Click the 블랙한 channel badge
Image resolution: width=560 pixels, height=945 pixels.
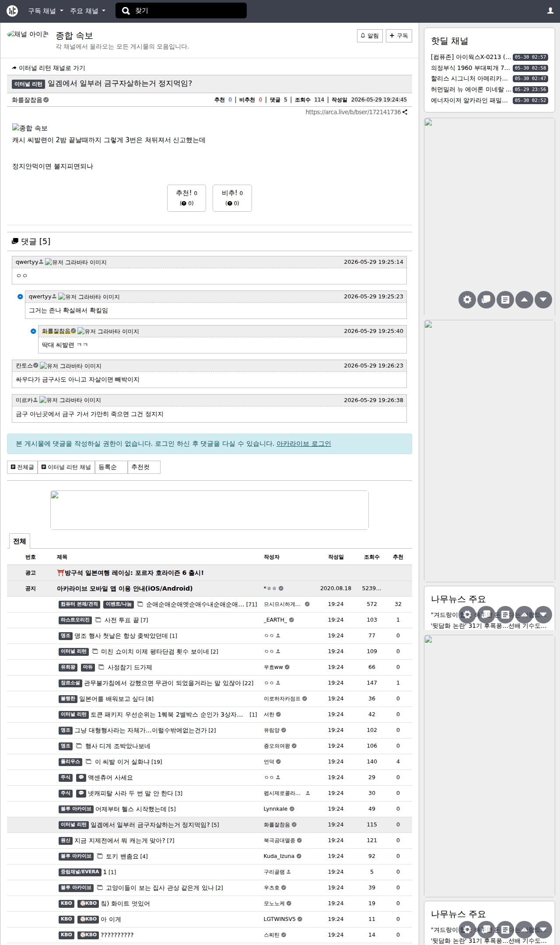tap(68, 699)
